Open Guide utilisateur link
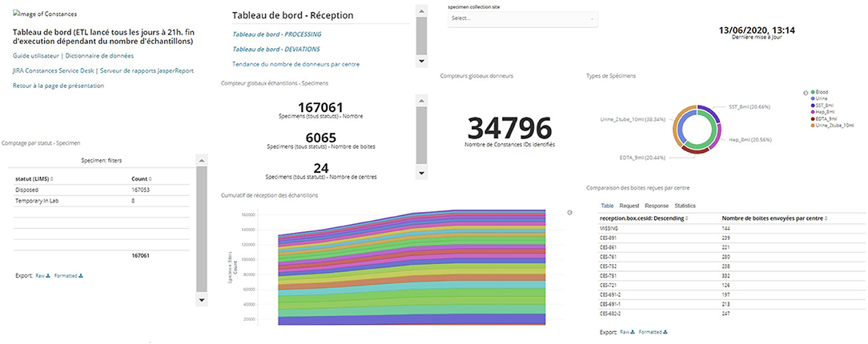 point(35,56)
